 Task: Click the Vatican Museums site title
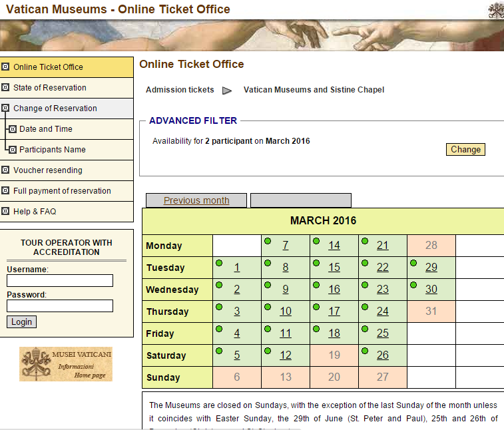coord(118,9)
